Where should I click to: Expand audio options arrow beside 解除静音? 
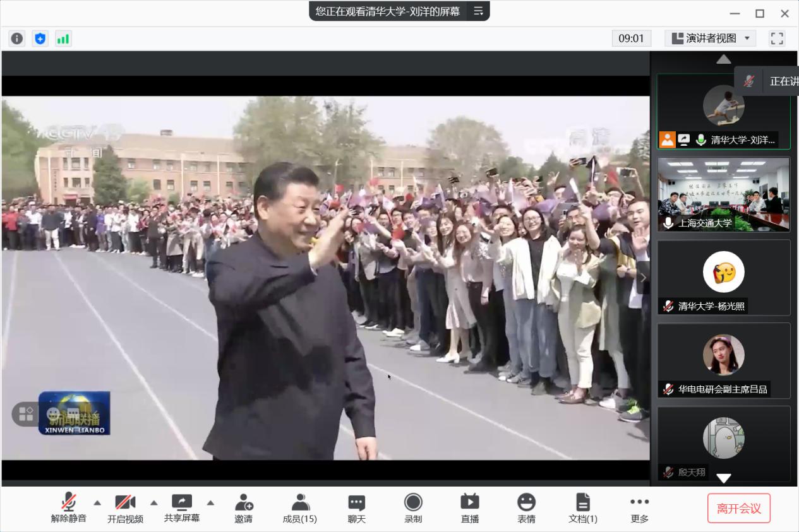click(x=97, y=503)
